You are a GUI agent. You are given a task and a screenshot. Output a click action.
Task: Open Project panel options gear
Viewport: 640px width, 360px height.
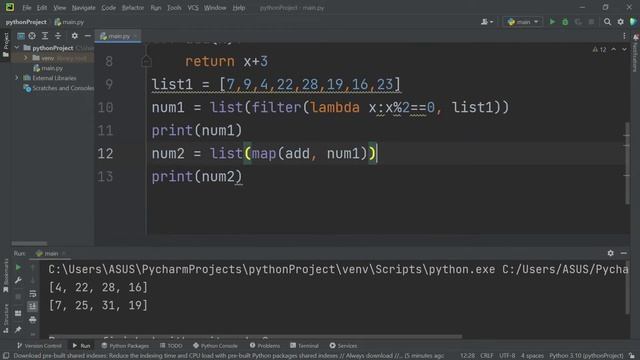[x=74, y=36]
